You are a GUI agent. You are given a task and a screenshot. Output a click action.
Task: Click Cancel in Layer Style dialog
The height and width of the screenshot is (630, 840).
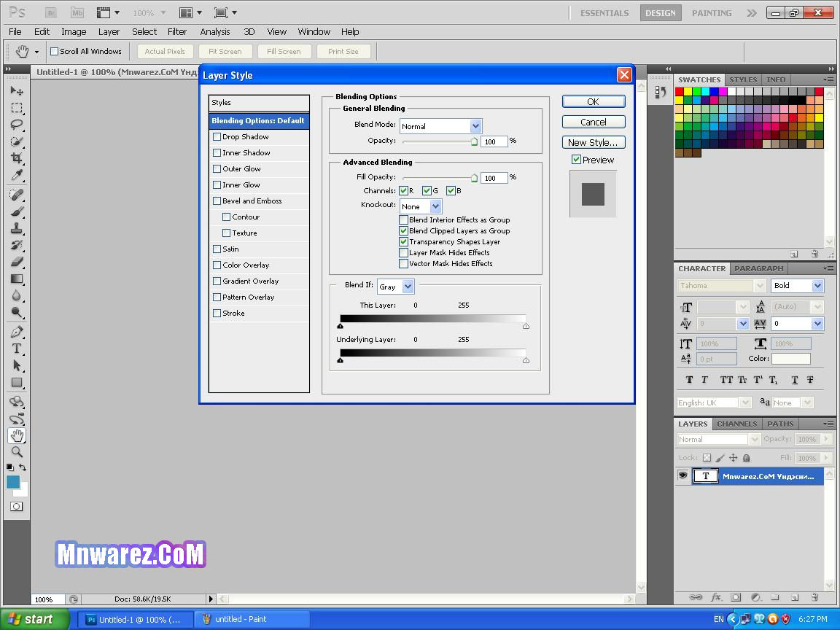[x=593, y=122]
